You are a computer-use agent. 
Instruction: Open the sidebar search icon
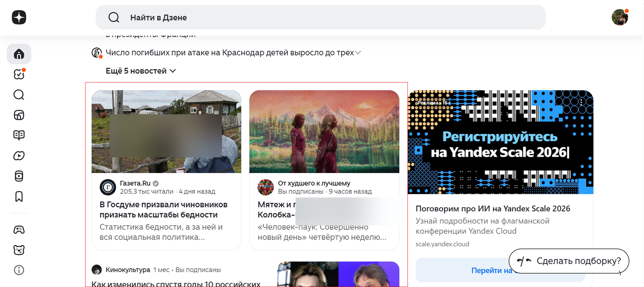19,95
